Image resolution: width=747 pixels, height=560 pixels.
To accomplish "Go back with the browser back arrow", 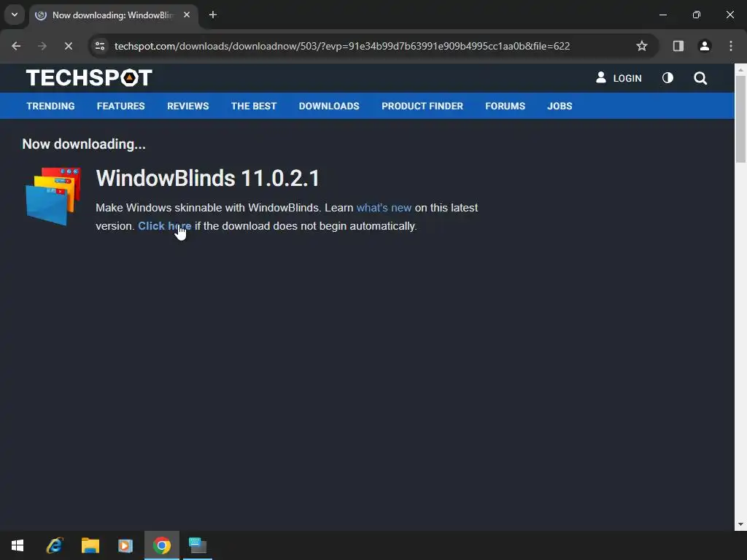I will pos(16,46).
